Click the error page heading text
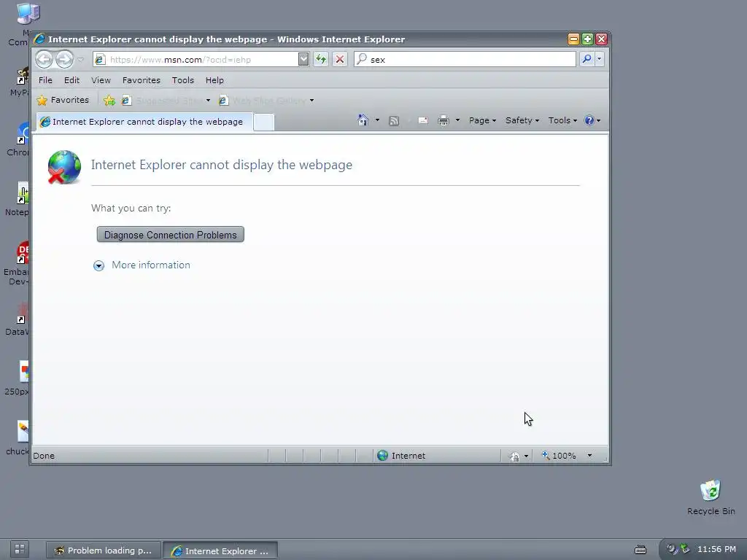 coord(222,165)
